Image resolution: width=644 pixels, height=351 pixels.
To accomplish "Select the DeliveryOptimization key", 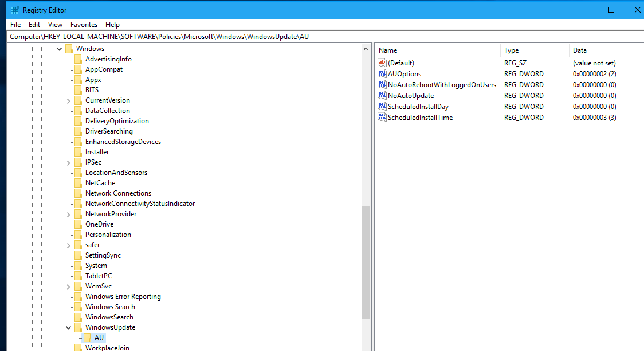I will click(x=117, y=121).
